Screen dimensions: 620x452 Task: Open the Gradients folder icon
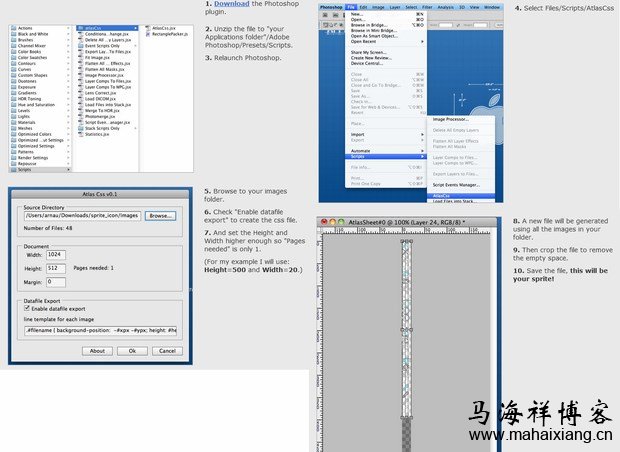14,93
